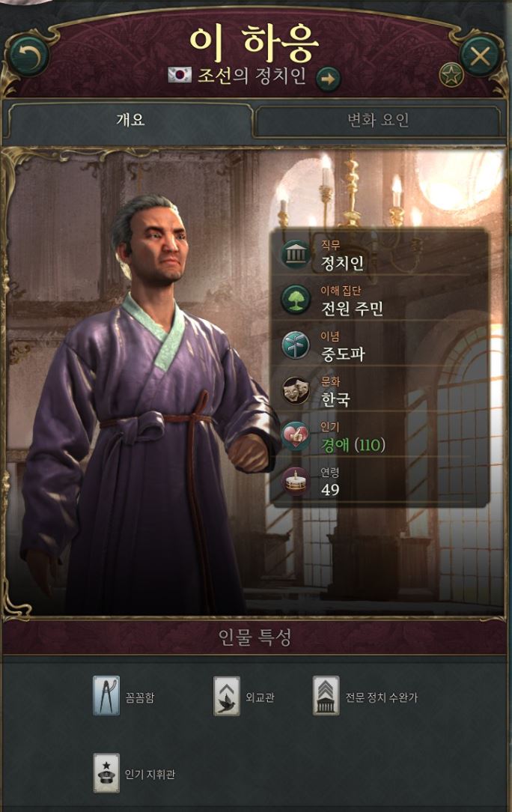This screenshot has height=812, width=512.
Task: Click the 문화 theater masks icon
Action: point(296,390)
